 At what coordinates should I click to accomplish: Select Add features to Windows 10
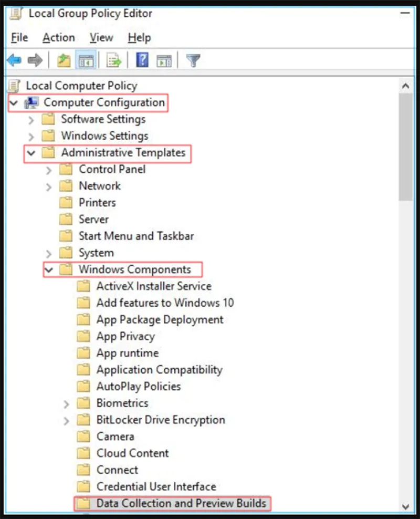coord(165,303)
